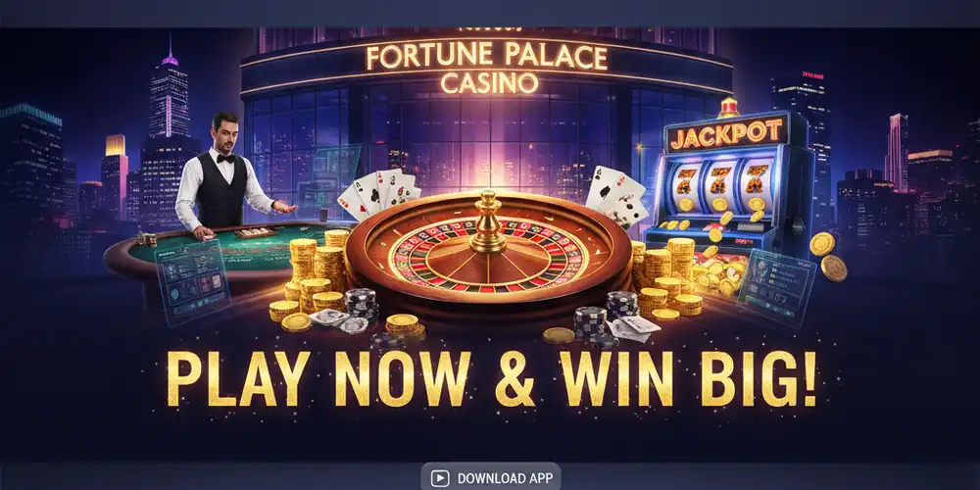980x490 pixels.
Task: Click the playing cards right of roulette
Action: coord(615,196)
